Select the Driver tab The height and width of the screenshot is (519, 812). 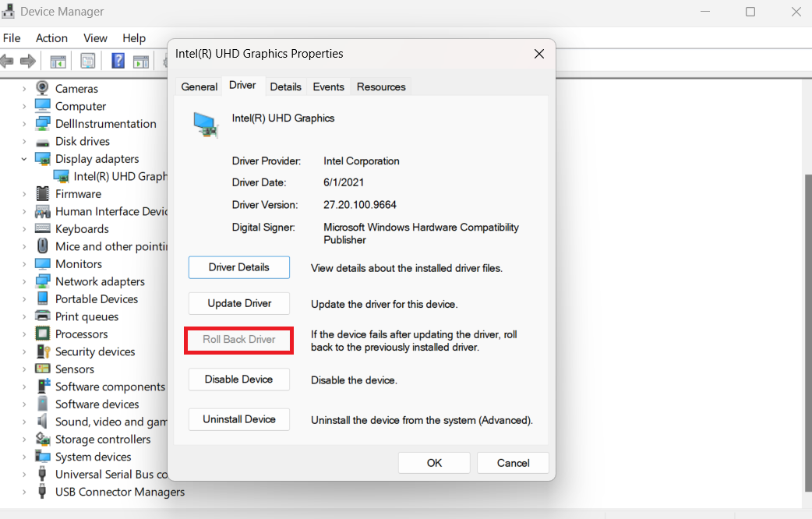243,86
